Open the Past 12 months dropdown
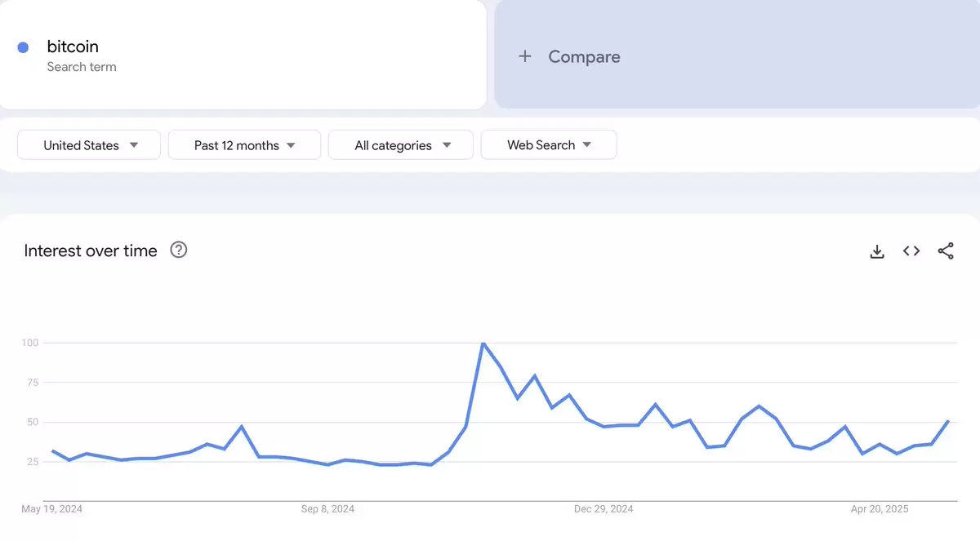Screen dimensions: 980x541 click(244, 145)
